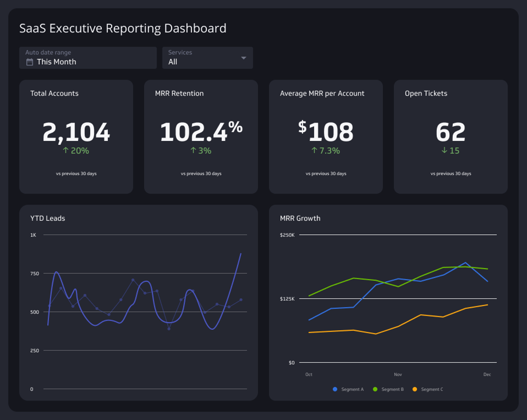Click the up arrow beside 7.3%

(x=314, y=150)
